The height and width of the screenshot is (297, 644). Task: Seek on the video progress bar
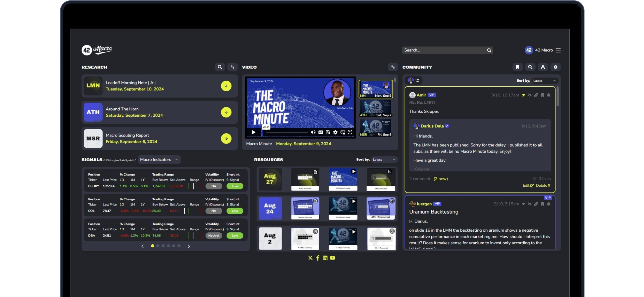(287, 132)
